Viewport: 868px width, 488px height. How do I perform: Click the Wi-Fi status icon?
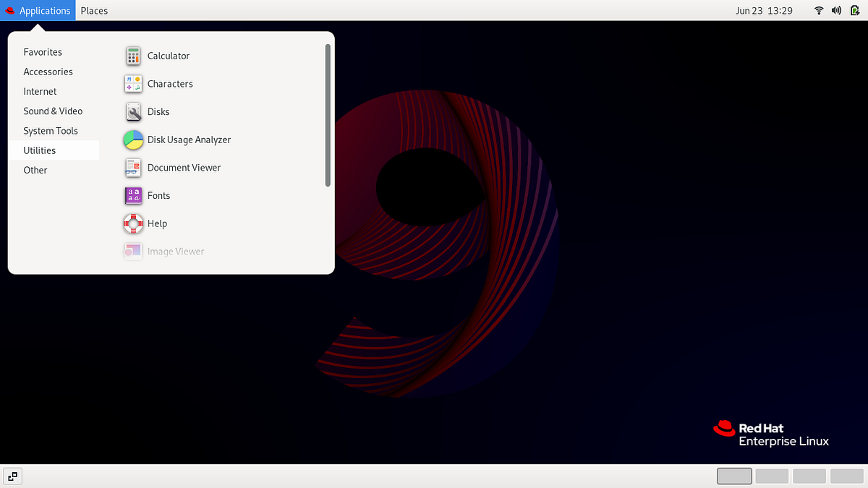tap(818, 10)
